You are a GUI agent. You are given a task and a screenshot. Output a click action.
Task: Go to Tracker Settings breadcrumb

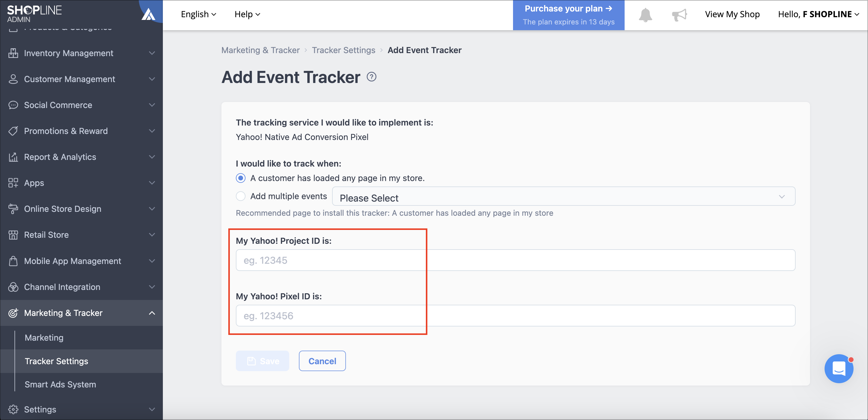pos(343,50)
